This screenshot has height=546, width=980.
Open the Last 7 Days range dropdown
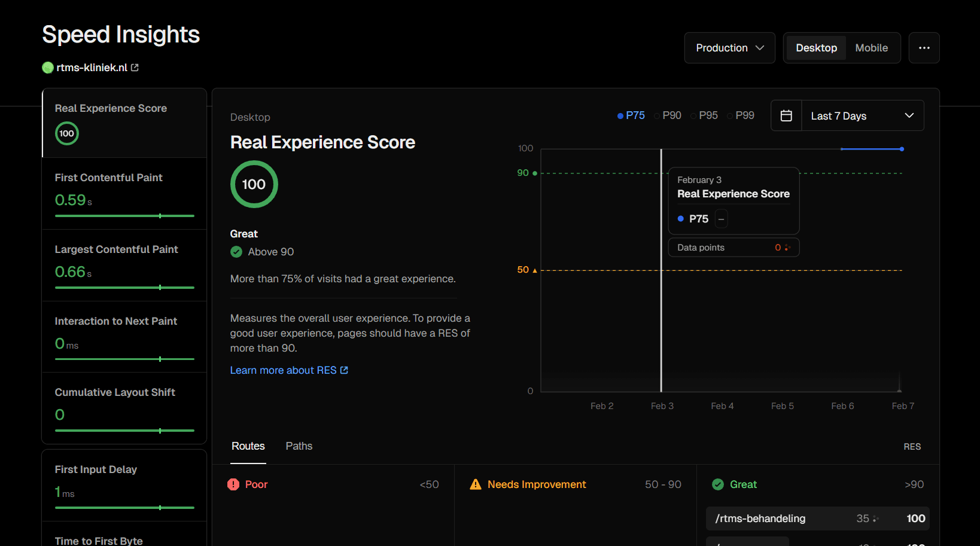[x=863, y=115]
